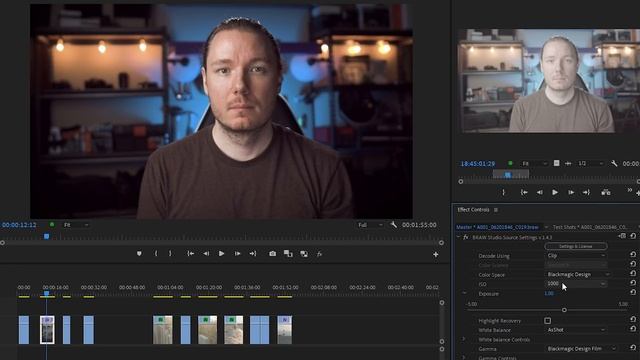Open dropdown arrow beside Master clip name
640x360 pixels.
pyautogui.click(x=546, y=227)
